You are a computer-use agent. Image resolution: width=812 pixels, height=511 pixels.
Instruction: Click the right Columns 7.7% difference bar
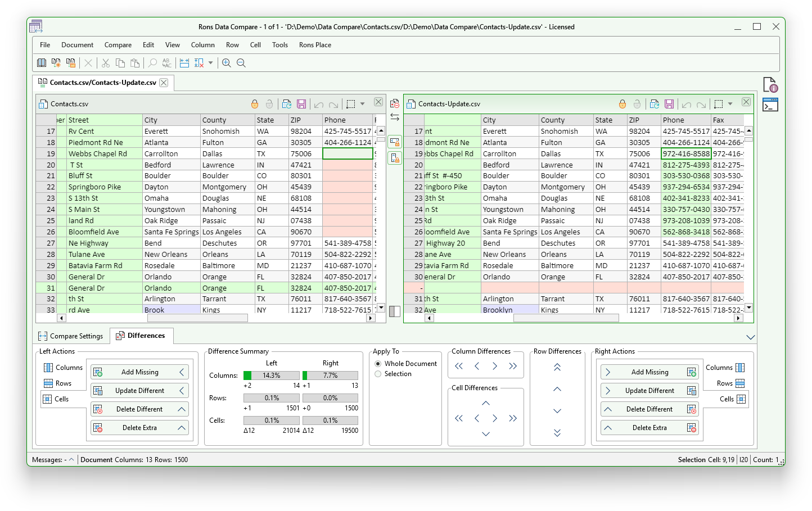330,376
